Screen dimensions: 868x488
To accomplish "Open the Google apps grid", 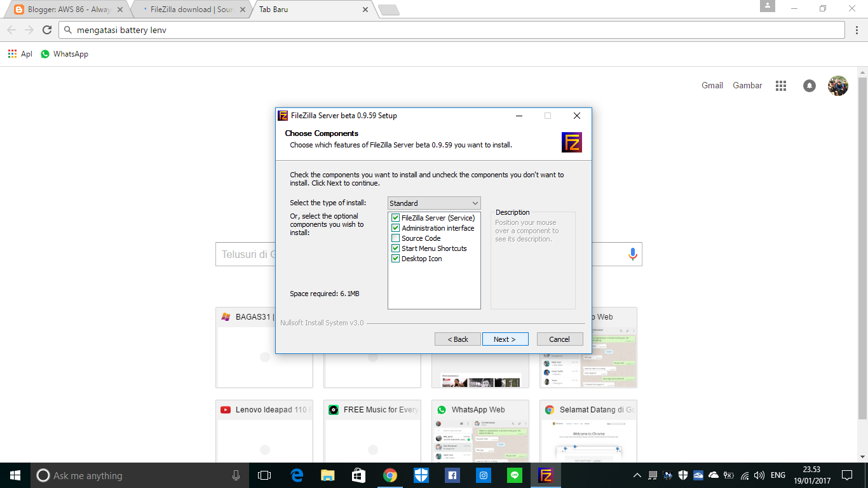I will tap(781, 86).
